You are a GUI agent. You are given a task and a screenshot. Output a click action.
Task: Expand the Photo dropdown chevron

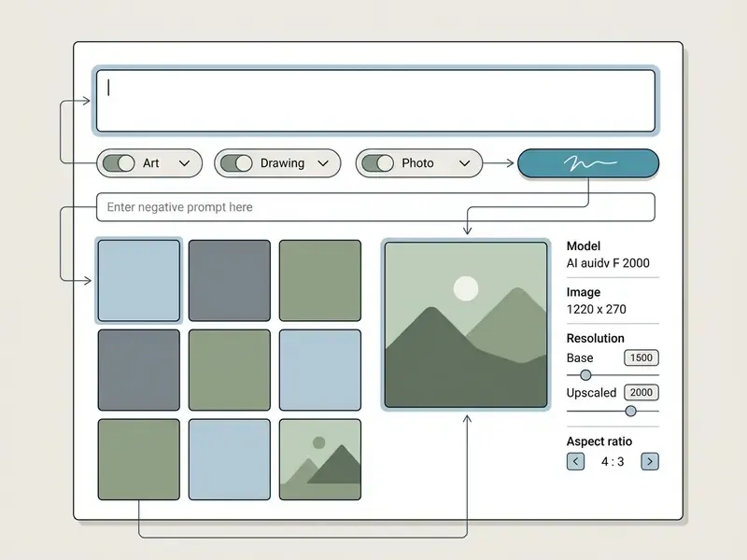coord(464,163)
